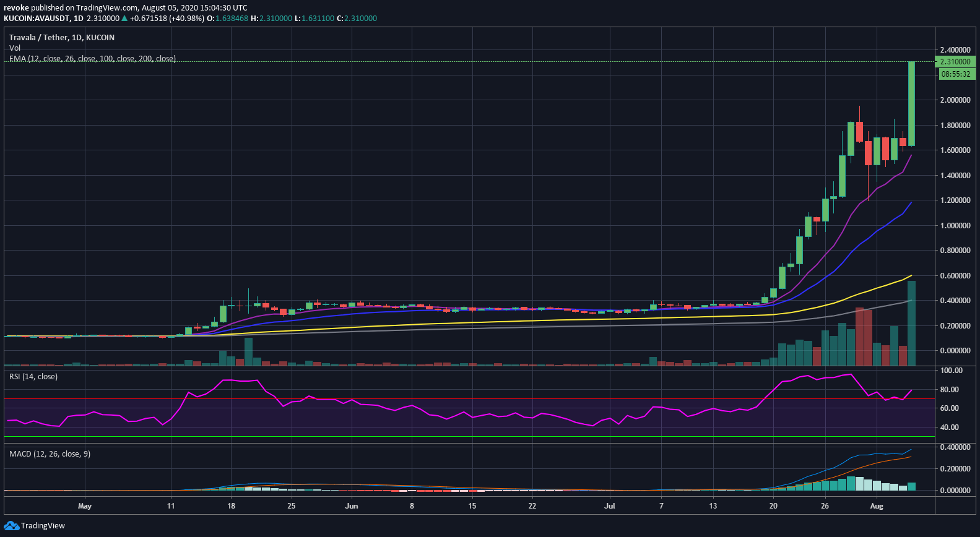Click the countdown timer 08:55:32
This screenshot has width=980, height=537.
pyautogui.click(x=956, y=74)
